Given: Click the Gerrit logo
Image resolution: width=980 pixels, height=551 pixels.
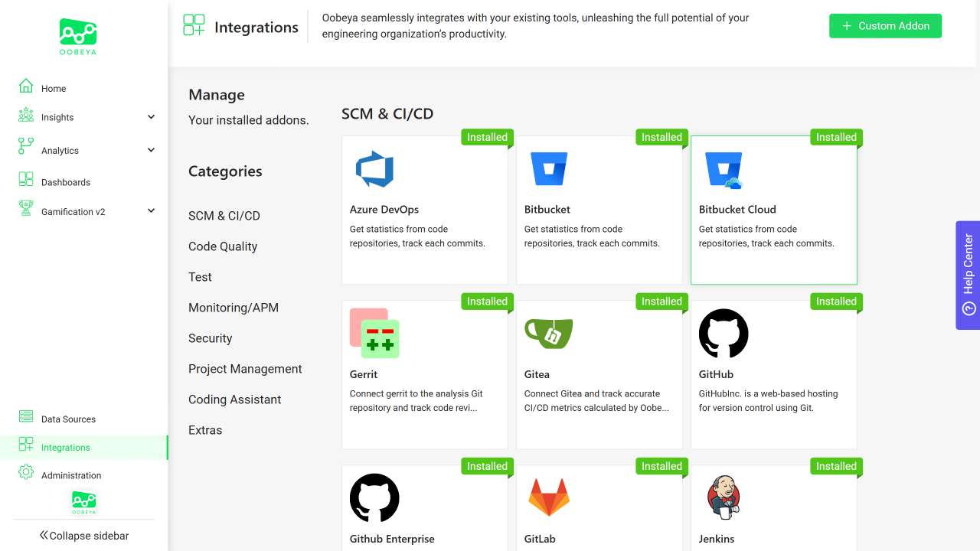Looking at the screenshot, I should point(374,334).
